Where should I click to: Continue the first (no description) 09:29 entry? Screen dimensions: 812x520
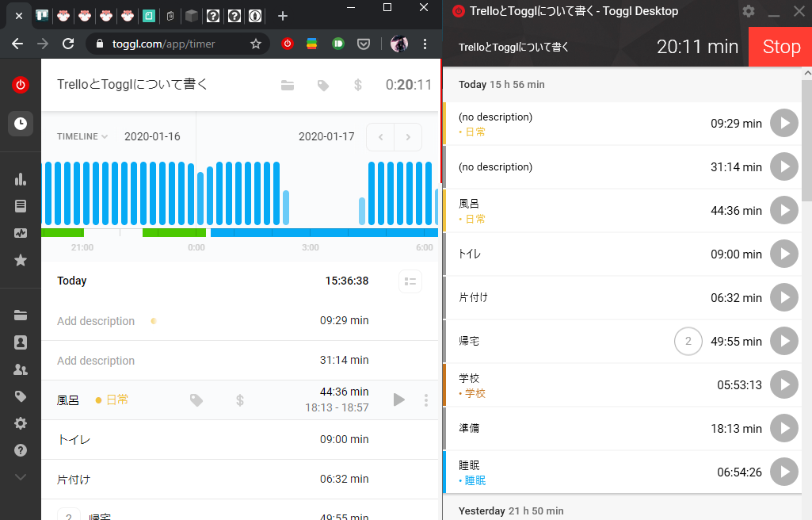coord(784,124)
